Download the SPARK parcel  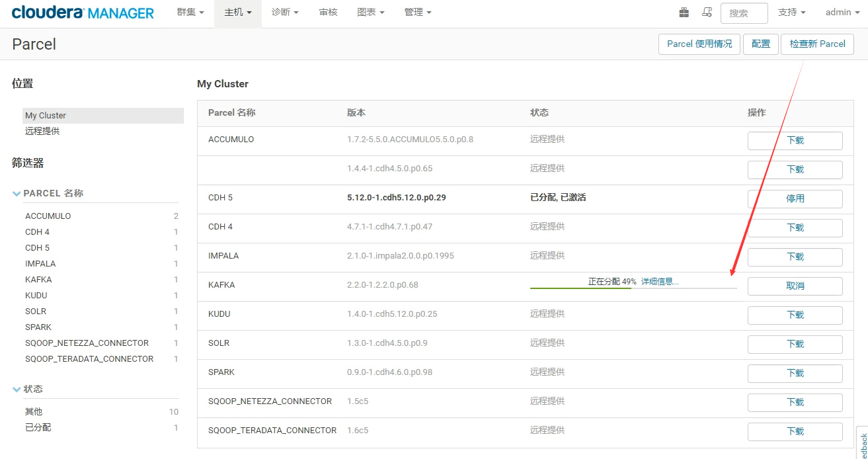795,374
